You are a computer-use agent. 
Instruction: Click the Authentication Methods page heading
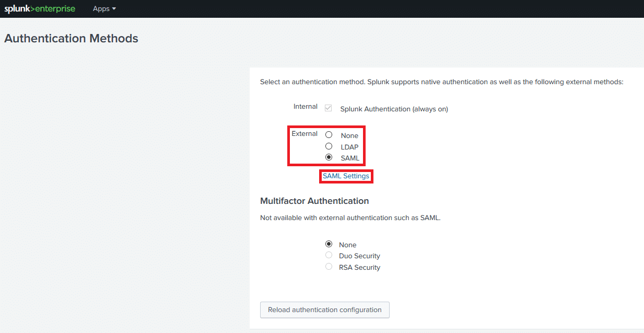[71, 38]
